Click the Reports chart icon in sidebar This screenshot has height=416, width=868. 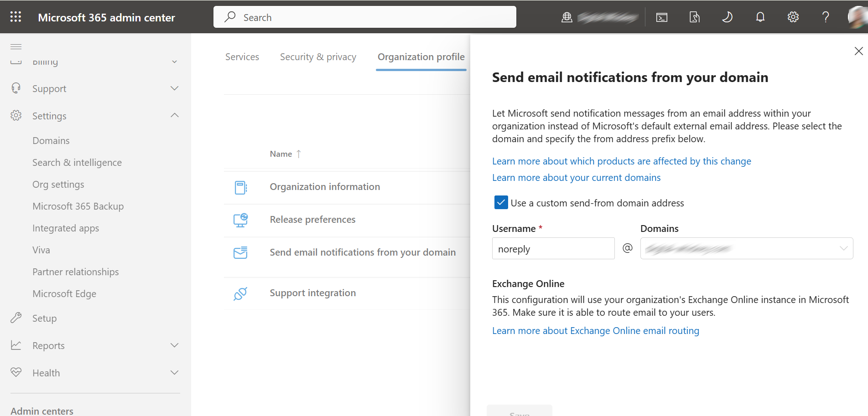[x=16, y=345]
